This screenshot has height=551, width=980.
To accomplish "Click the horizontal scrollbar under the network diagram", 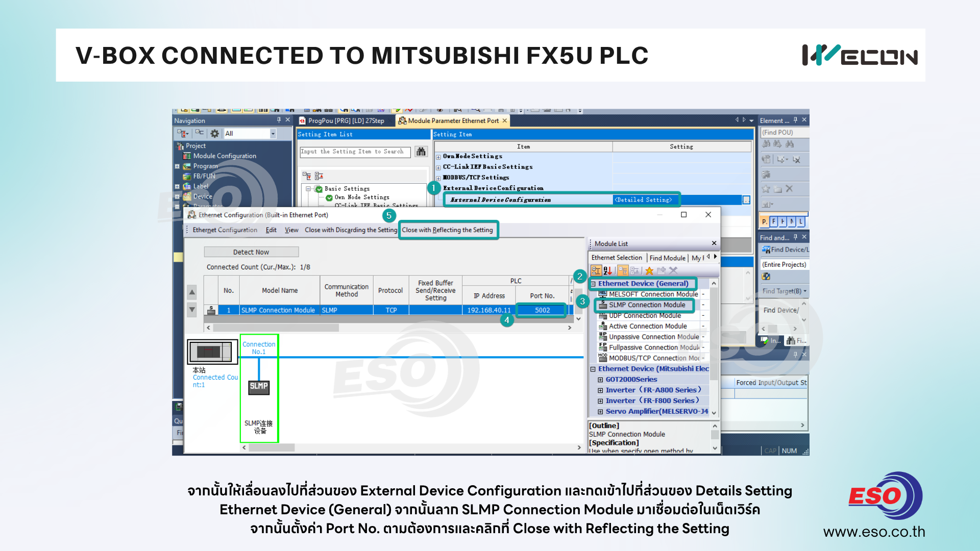I will (411, 447).
